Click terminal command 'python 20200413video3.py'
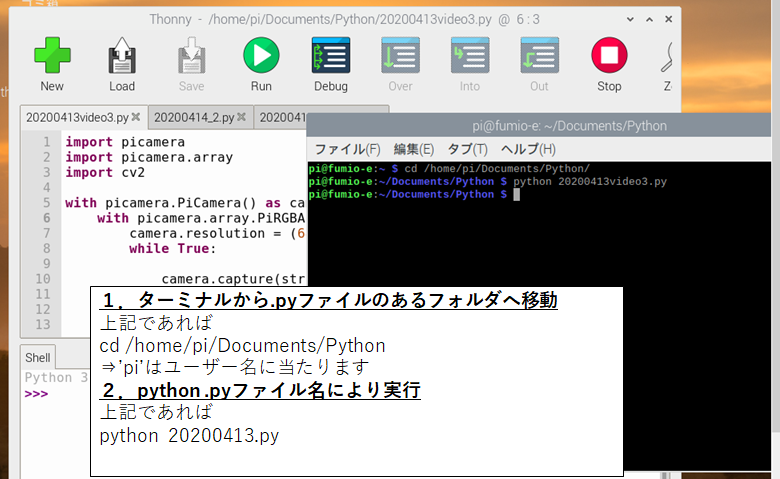The height and width of the screenshot is (479, 780). 590,182
